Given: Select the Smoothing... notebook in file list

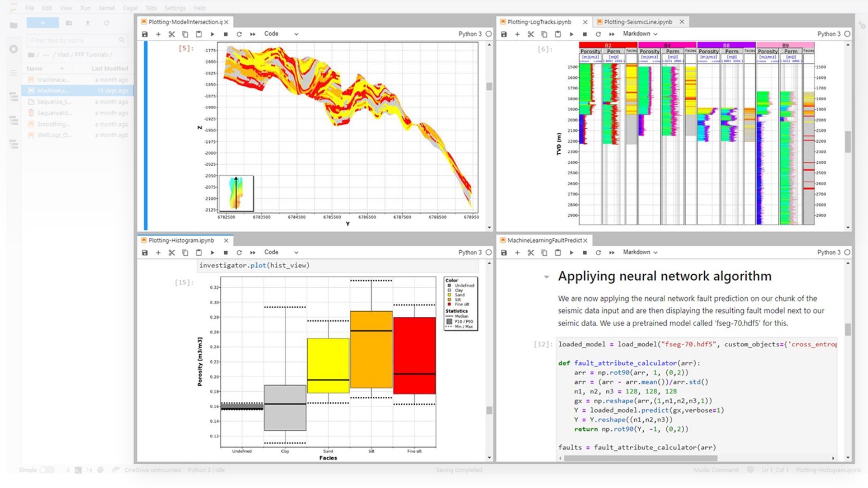Looking at the screenshot, I should coord(77,124).
